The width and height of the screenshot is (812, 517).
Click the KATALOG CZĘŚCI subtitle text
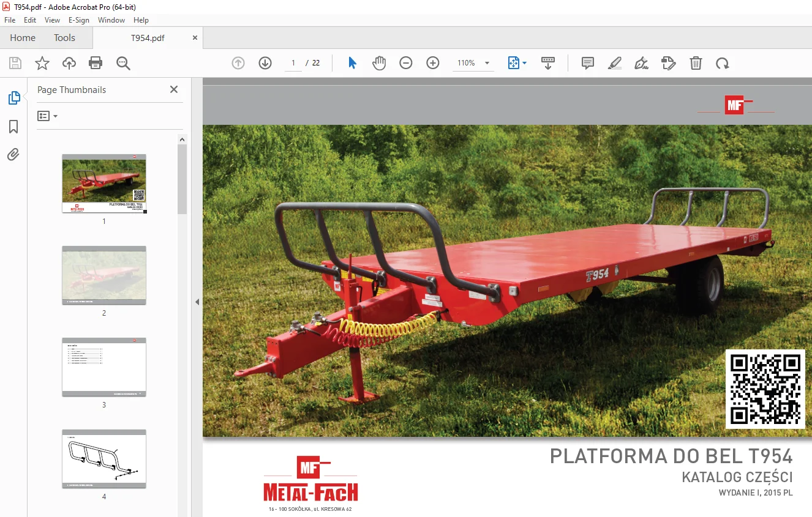point(737,477)
